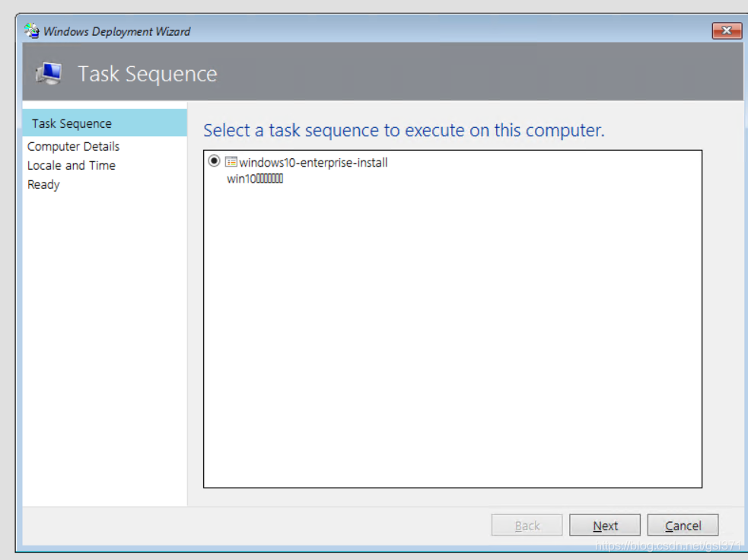The height and width of the screenshot is (560, 748).
Task: Select the Locale and Time step
Action: click(72, 166)
